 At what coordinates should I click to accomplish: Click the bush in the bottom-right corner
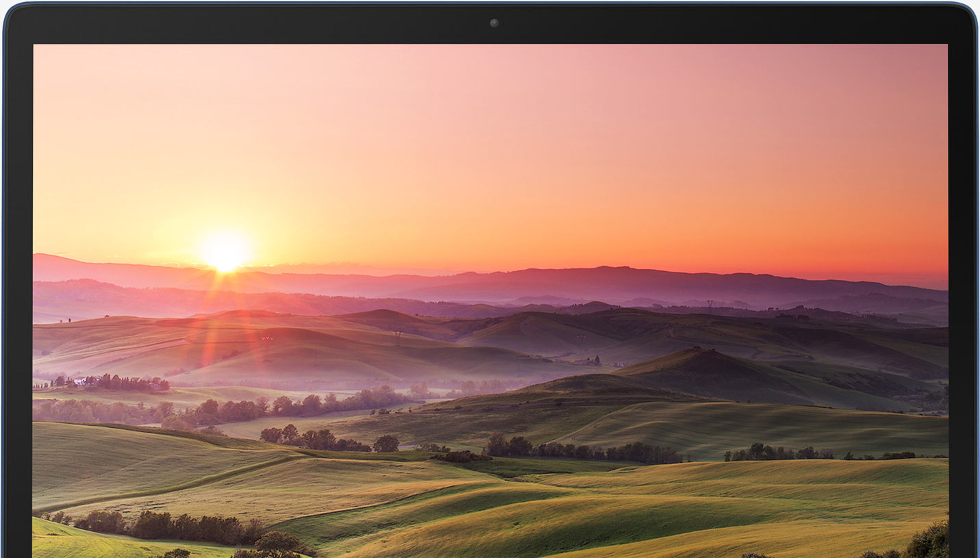[x=928, y=541]
